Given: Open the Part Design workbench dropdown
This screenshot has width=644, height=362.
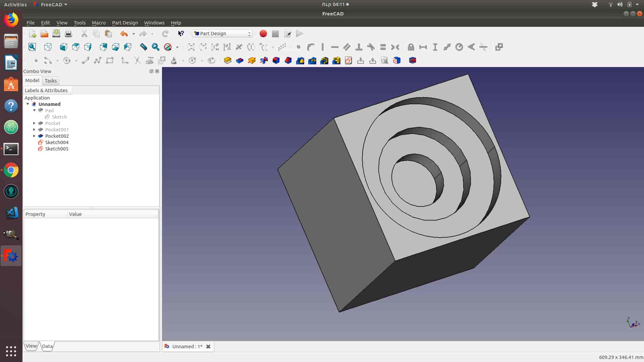Looking at the screenshot, I should [222, 34].
